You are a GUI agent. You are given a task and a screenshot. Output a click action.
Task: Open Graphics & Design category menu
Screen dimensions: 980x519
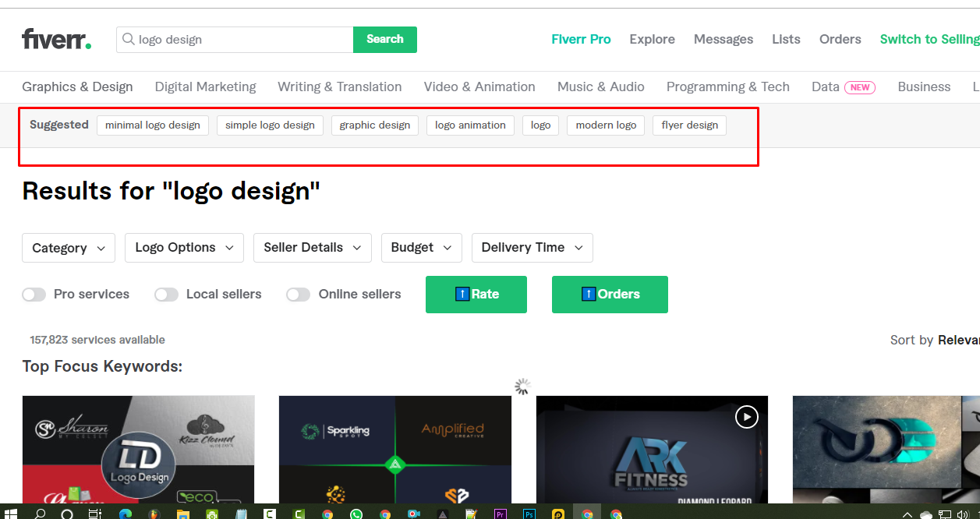[x=77, y=87]
